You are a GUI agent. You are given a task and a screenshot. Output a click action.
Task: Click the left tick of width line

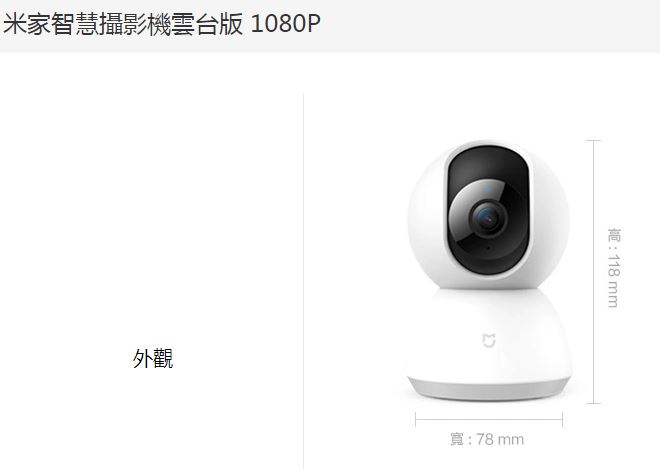coord(415,419)
